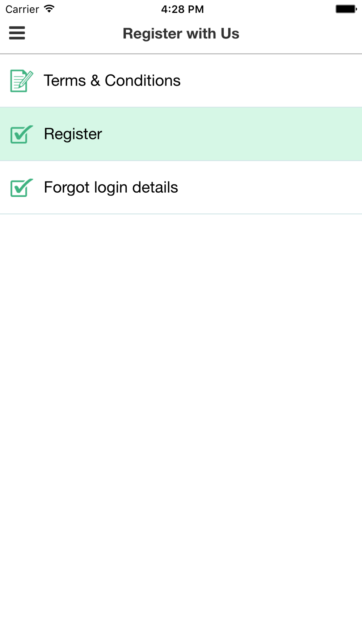The height and width of the screenshot is (644, 362).
Task: Open the hamburger navigation menu
Action: click(x=17, y=33)
